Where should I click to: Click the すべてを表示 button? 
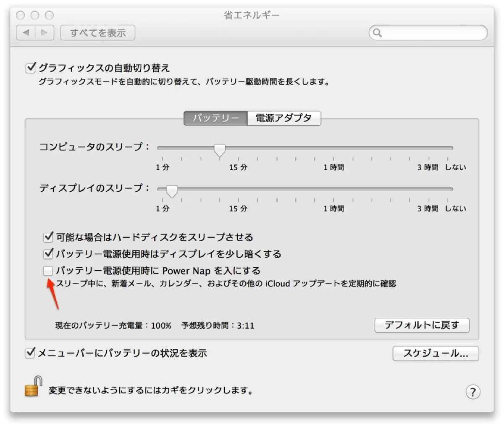click(98, 33)
